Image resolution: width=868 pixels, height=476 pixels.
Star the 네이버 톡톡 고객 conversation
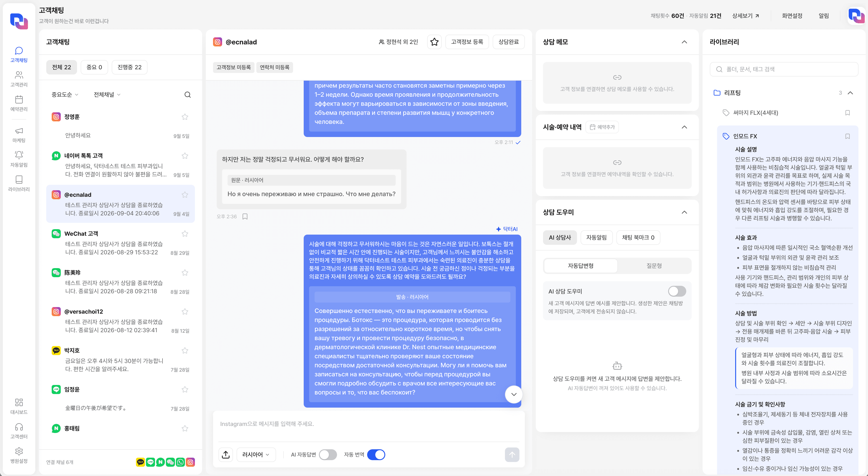click(185, 156)
